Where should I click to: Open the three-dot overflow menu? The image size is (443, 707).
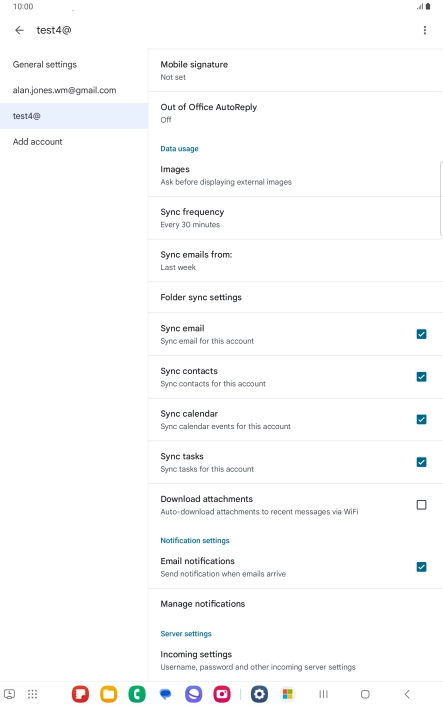(425, 30)
